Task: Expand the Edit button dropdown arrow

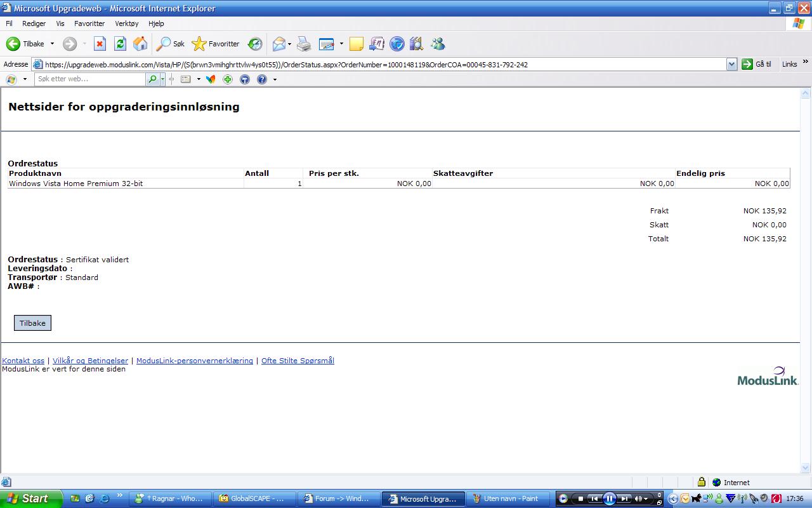Action: click(x=341, y=44)
